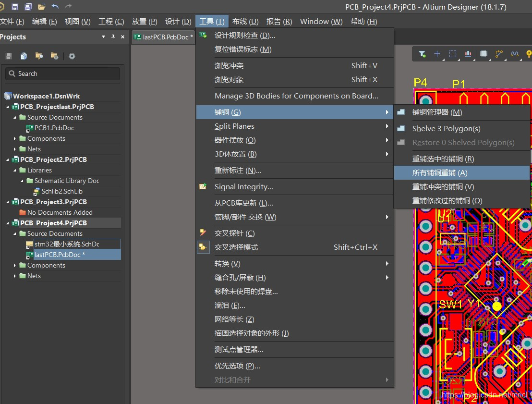The height and width of the screenshot is (404, 532).
Task: Click the Signal Integrity icon in menu
Action: point(203,186)
